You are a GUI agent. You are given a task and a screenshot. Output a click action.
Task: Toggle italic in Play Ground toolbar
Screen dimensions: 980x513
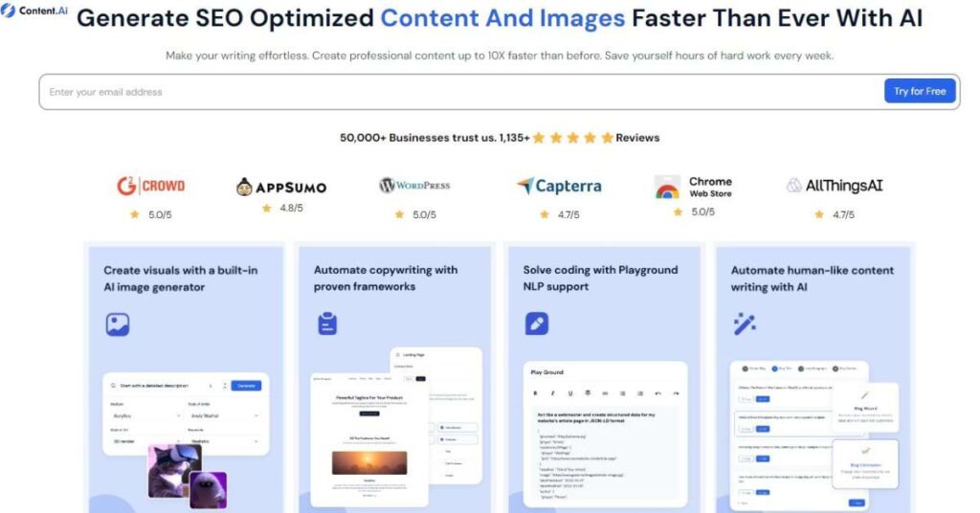[552, 393]
